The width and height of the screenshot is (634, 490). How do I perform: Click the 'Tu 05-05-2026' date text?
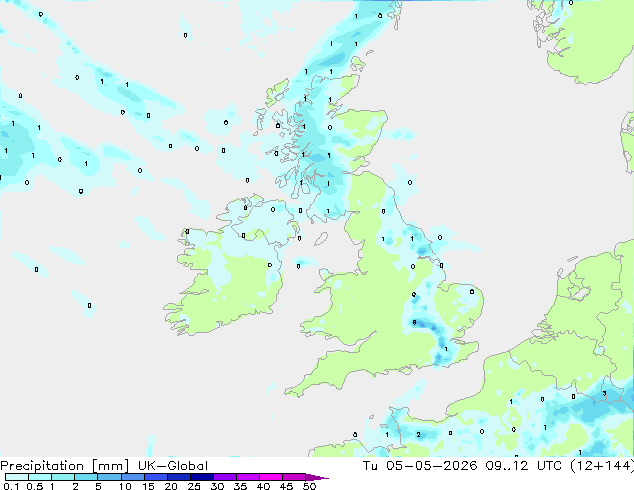click(420, 466)
